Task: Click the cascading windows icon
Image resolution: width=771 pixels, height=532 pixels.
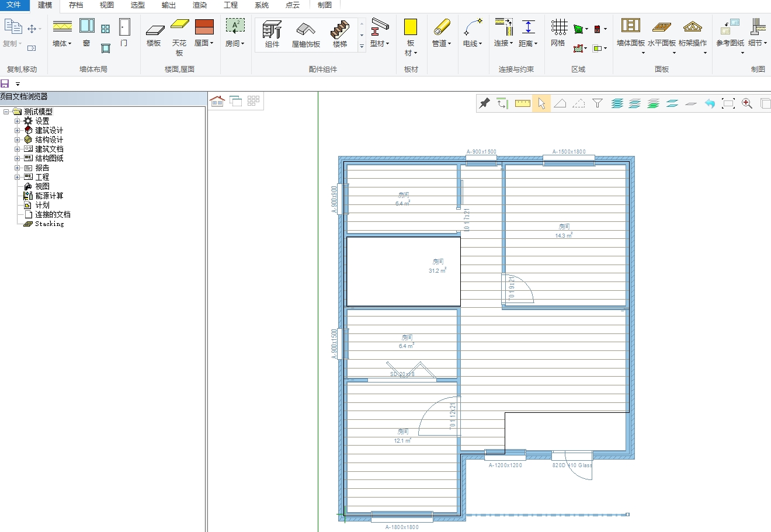Action: click(x=235, y=101)
